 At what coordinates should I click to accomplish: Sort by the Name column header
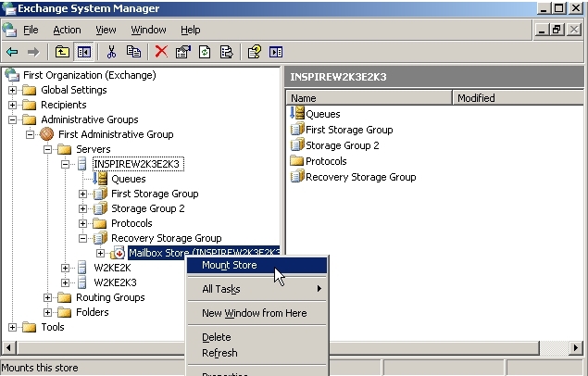click(369, 98)
